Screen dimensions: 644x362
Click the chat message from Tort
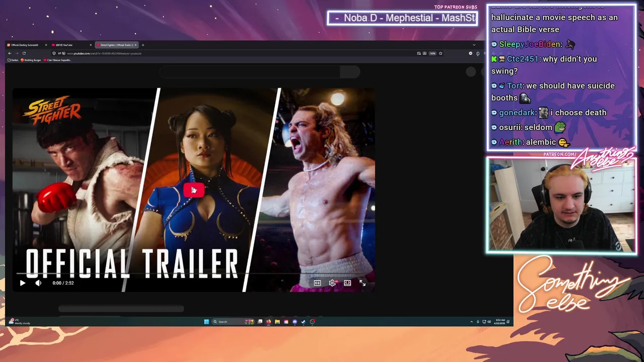click(x=553, y=92)
